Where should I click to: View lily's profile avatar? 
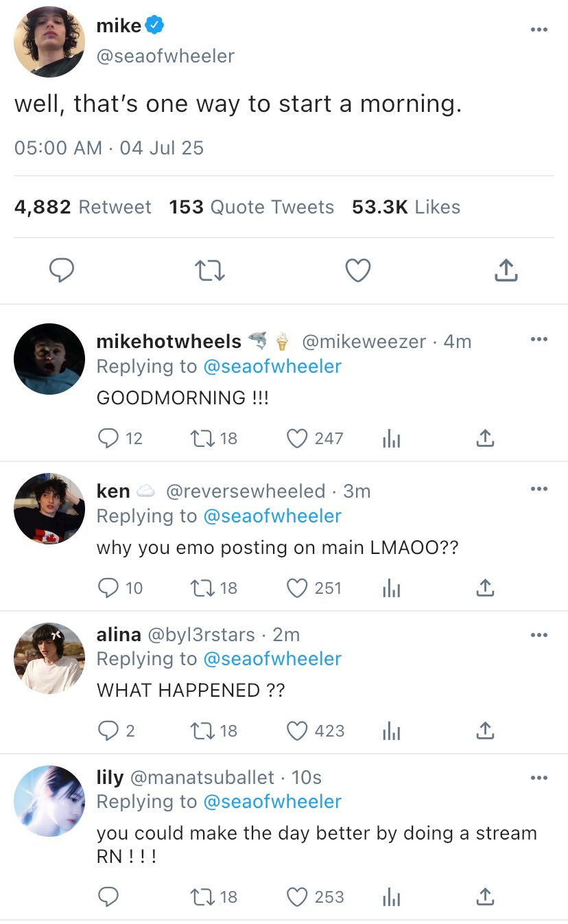click(49, 800)
